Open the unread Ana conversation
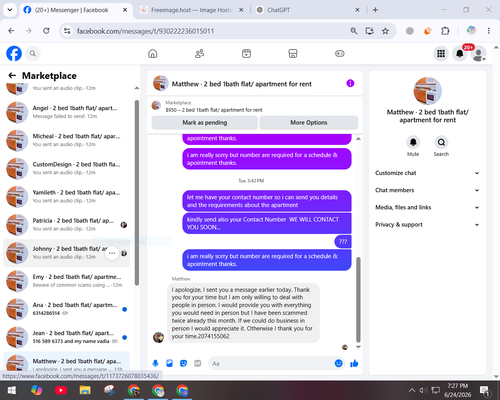Screen dimensions: 500x400 (67, 309)
